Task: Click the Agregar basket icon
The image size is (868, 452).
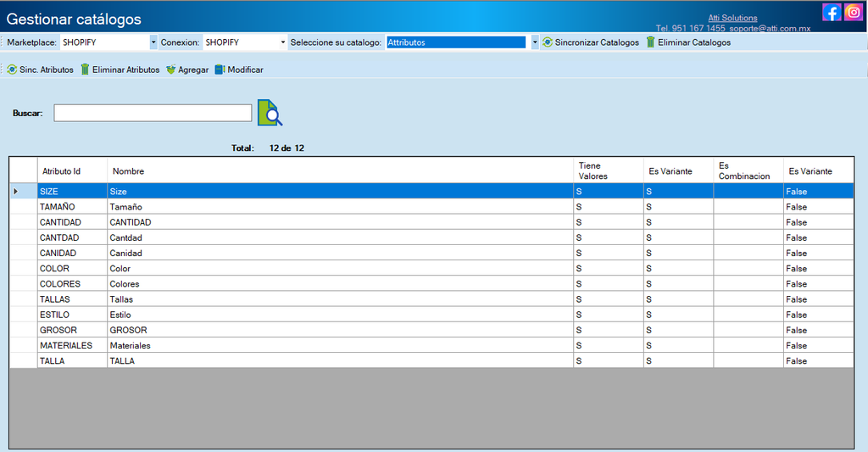Action: (171, 70)
